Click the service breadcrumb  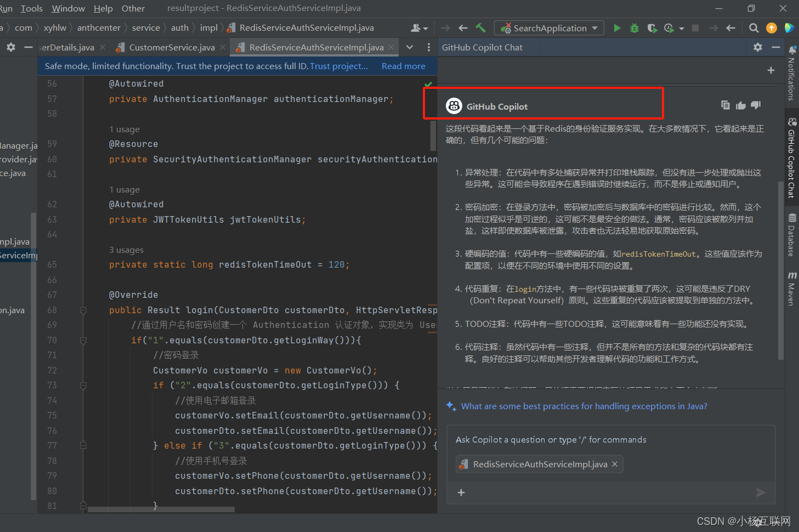pyautogui.click(x=146, y=28)
